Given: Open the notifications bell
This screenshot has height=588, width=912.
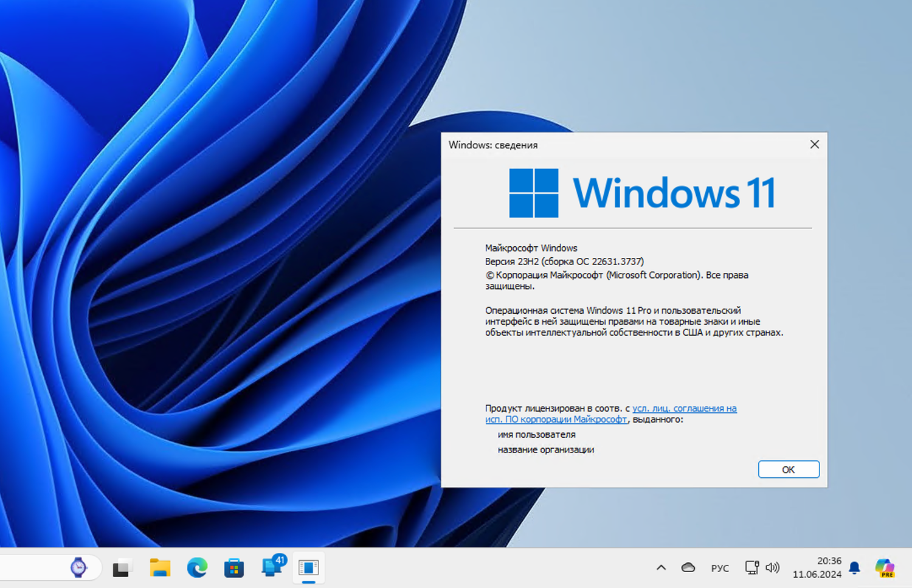Looking at the screenshot, I should coord(854,567).
